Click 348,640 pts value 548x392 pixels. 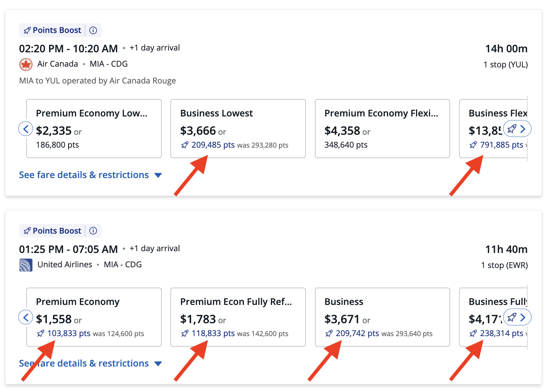pyautogui.click(x=346, y=145)
